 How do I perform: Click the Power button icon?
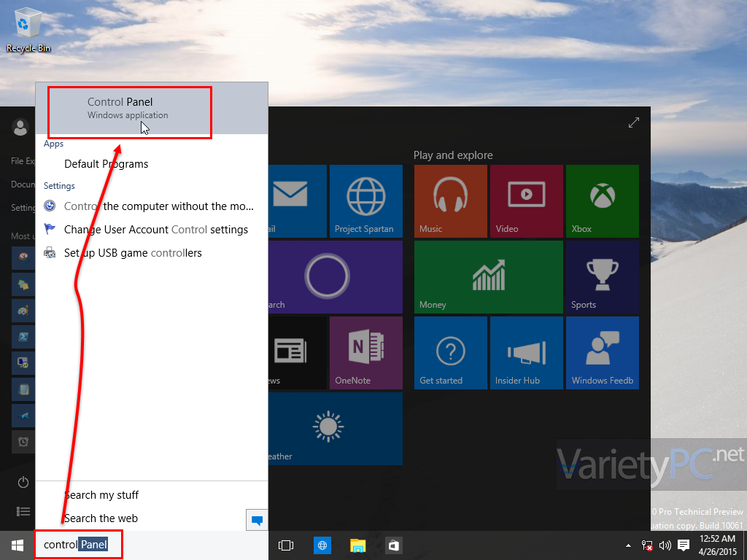click(x=23, y=483)
